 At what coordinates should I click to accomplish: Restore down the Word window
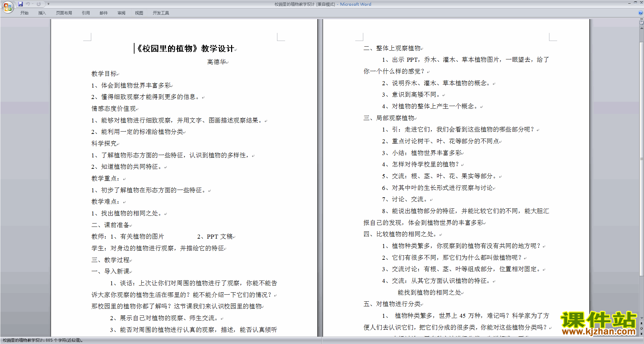635,3
